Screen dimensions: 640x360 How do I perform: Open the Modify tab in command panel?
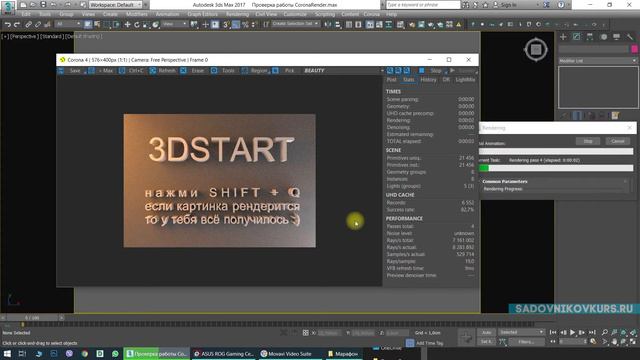[576, 37]
